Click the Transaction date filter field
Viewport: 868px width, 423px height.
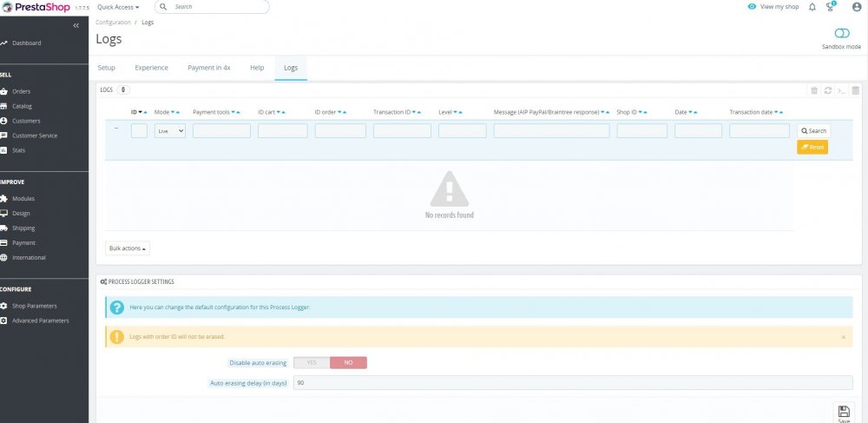[x=759, y=130]
